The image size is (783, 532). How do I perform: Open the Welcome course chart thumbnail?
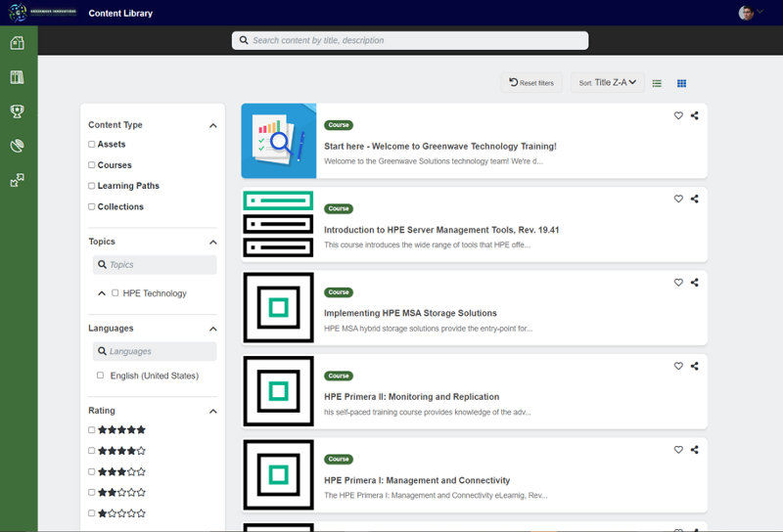coord(279,141)
